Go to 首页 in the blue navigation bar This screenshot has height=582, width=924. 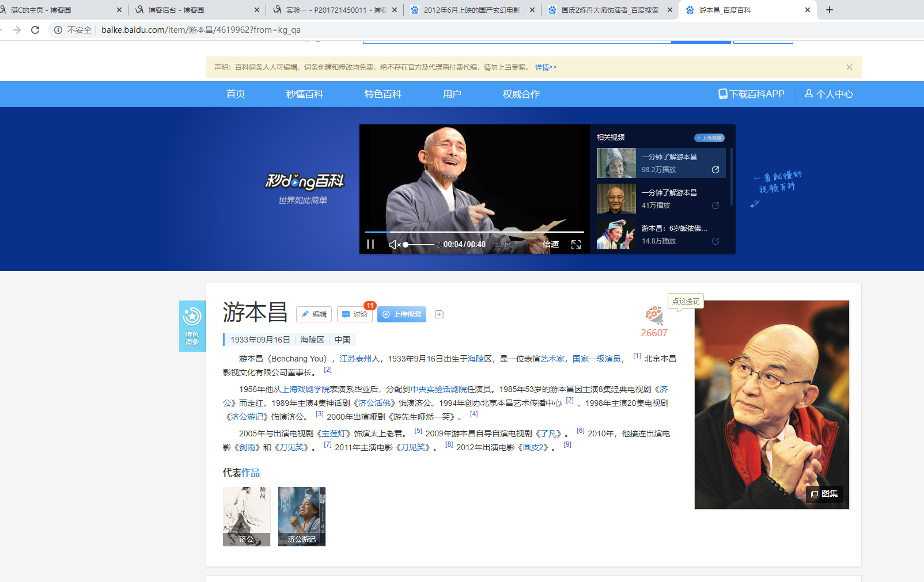[x=236, y=94]
